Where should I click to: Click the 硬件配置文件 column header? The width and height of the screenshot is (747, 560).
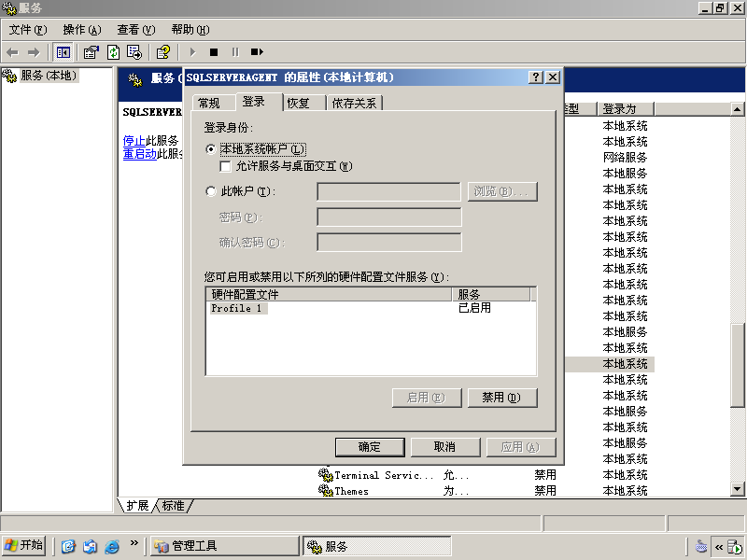tap(330, 294)
